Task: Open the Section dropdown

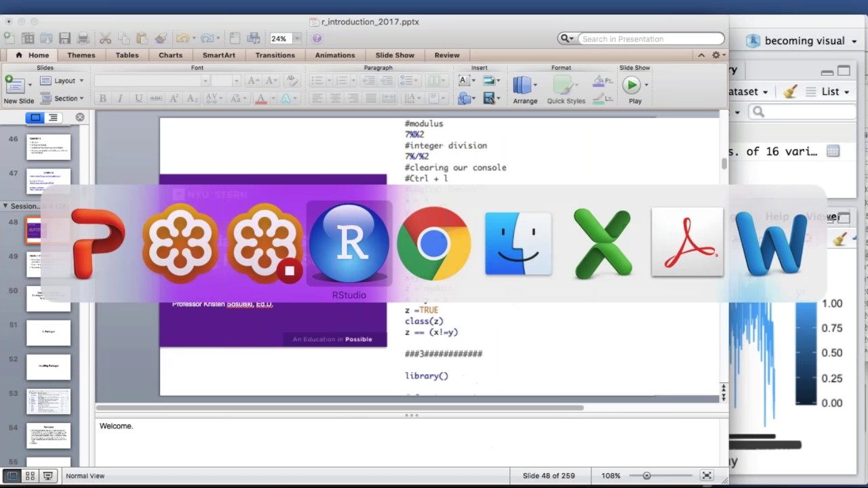Action: (x=62, y=98)
